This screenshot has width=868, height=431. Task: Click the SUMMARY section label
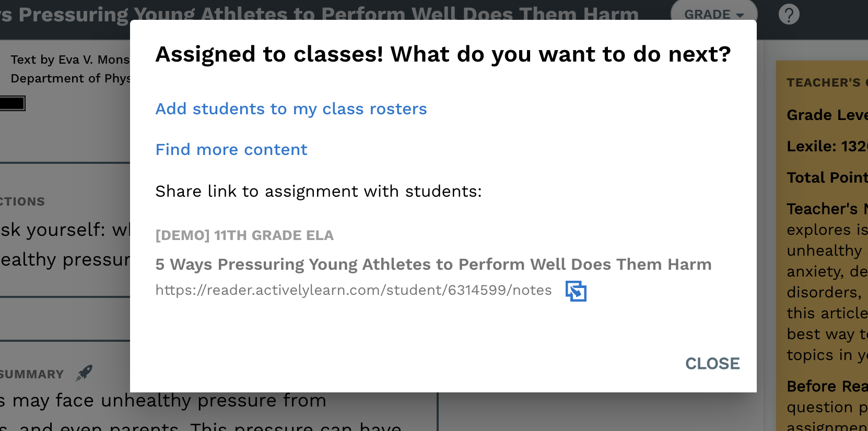32,374
